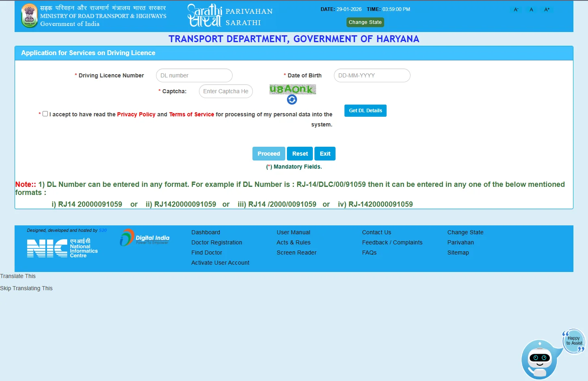
Task: Open the Dashboard footer menu item
Action: pyautogui.click(x=205, y=232)
